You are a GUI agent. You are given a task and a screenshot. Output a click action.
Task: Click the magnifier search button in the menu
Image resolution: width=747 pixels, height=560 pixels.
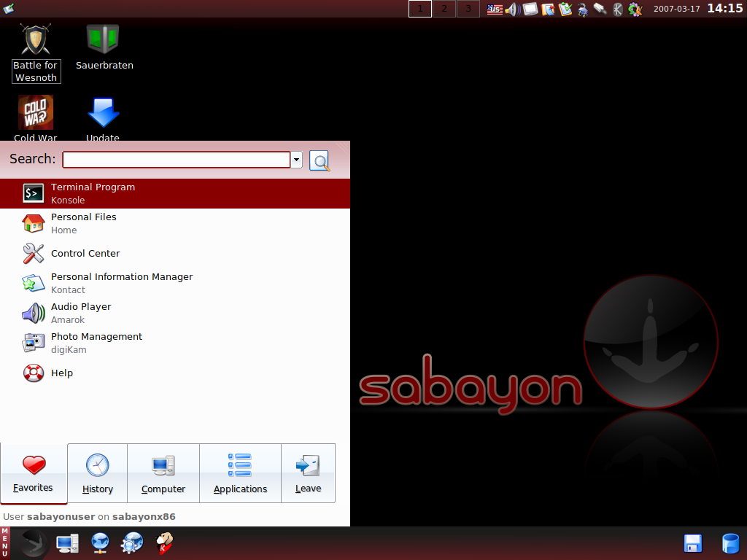[x=320, y=160]
